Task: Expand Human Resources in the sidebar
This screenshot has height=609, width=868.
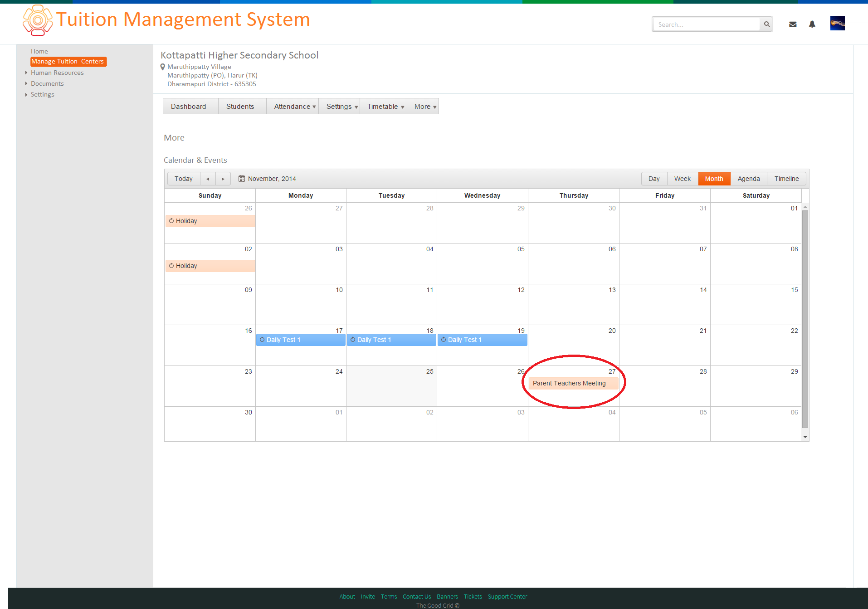Action: coord(57,73)
